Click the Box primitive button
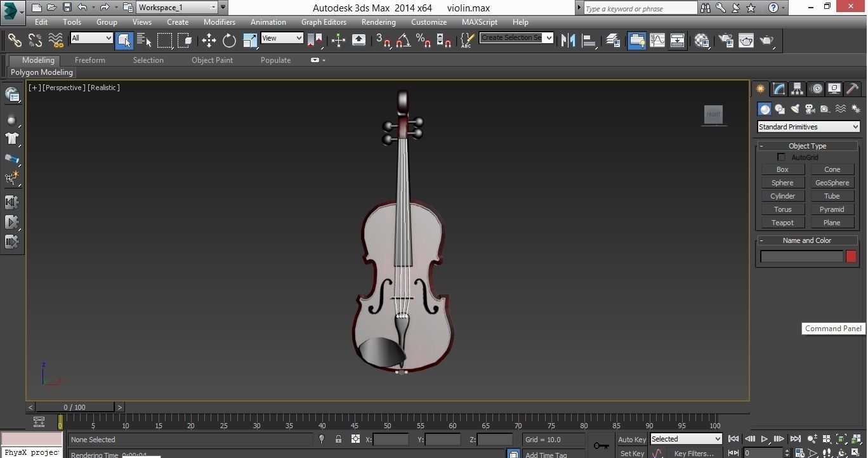868x458 pixels. click(x=782, y=169)
